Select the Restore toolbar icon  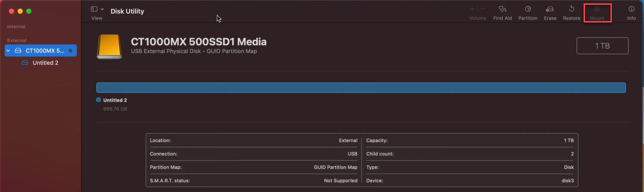click(572, 9)
